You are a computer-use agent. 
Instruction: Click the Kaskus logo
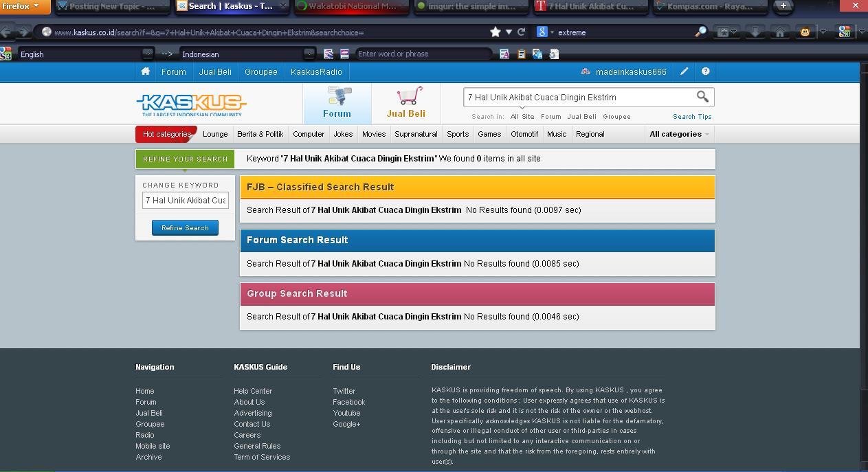191,104
